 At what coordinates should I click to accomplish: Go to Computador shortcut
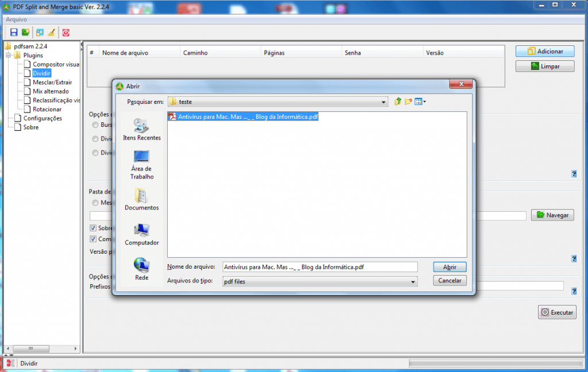142,234
